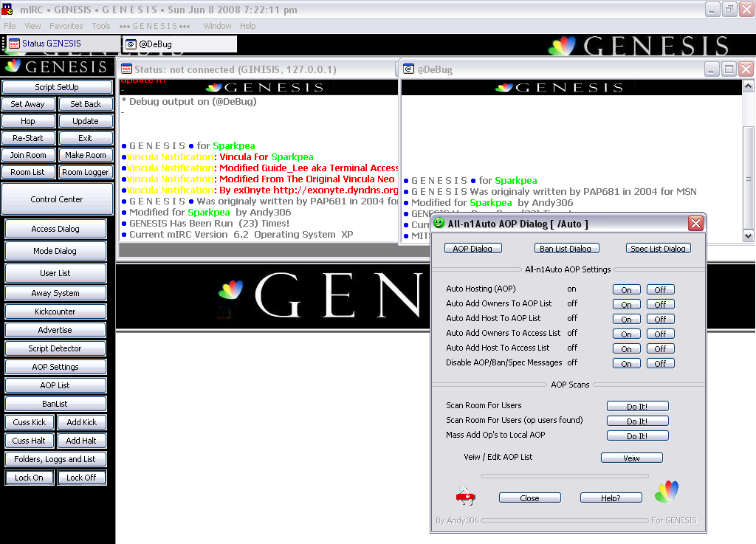This screenshot has width=756, height=544.
Task: Enable Auto Add Host To Access List
Action: [x=626, y=349]
